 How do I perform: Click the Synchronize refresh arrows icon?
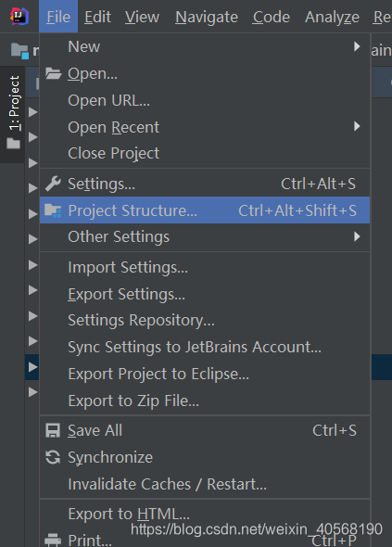click(53, 457)
